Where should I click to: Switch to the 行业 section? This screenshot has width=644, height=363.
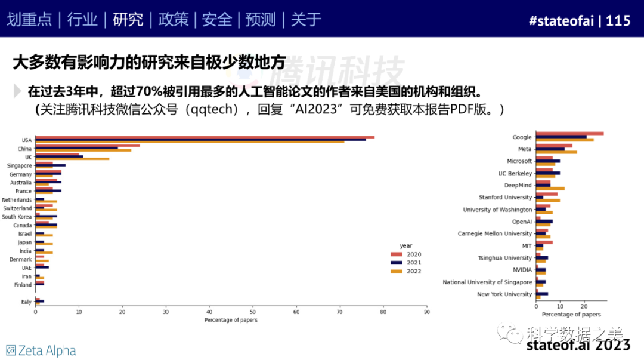82,20
